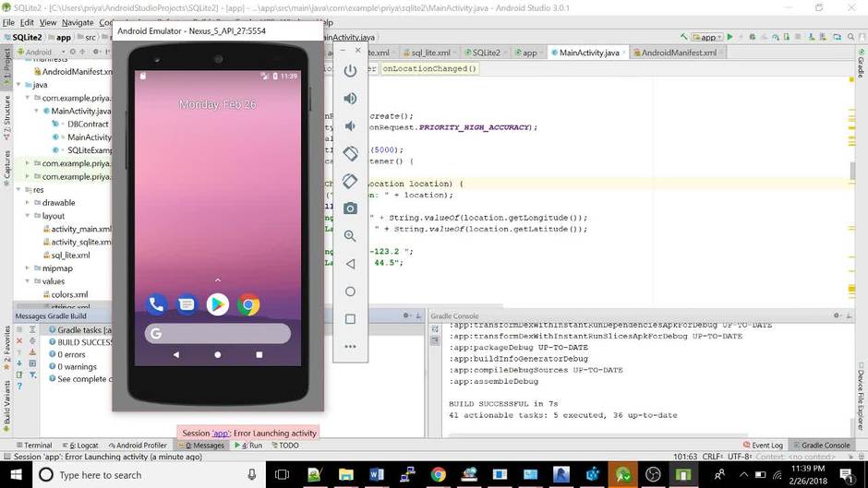Click the 'app' link in error balloon
The image size is (868, 488).
click(221, 434)
